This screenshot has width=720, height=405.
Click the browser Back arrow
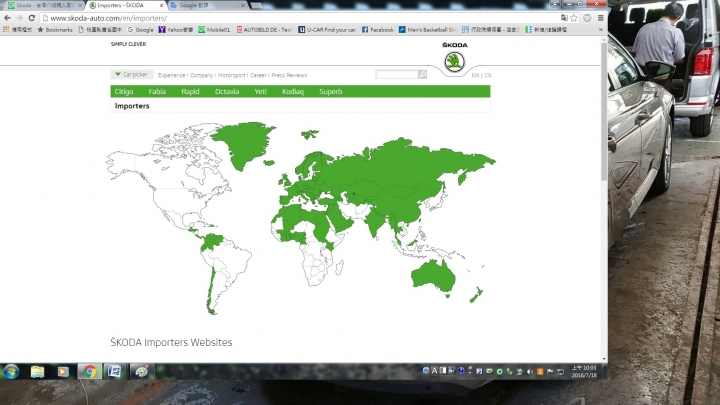pyautogui.click(x=7, y=18)
